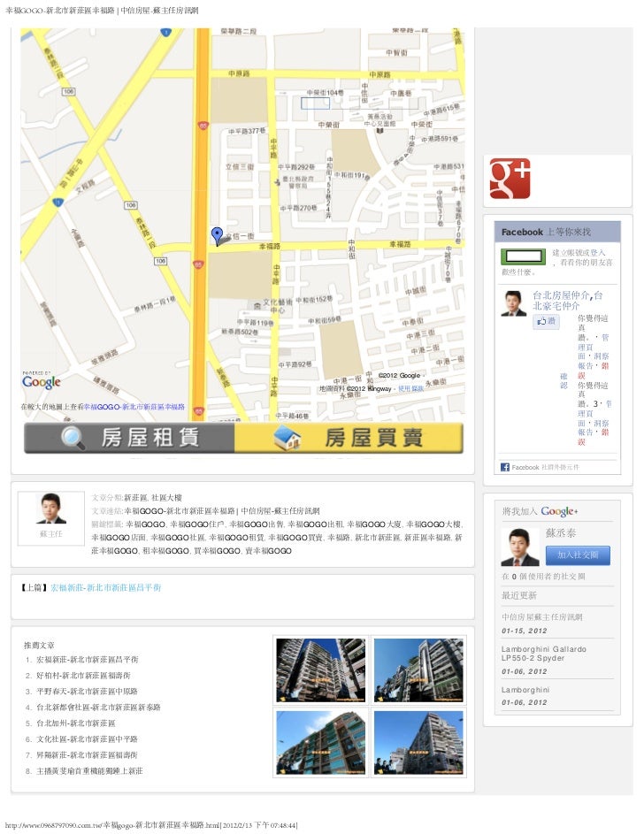Open recommended article 昇陽新莊-新北市新莊區福壽街
644x834 pixels.
pos(87,754)
